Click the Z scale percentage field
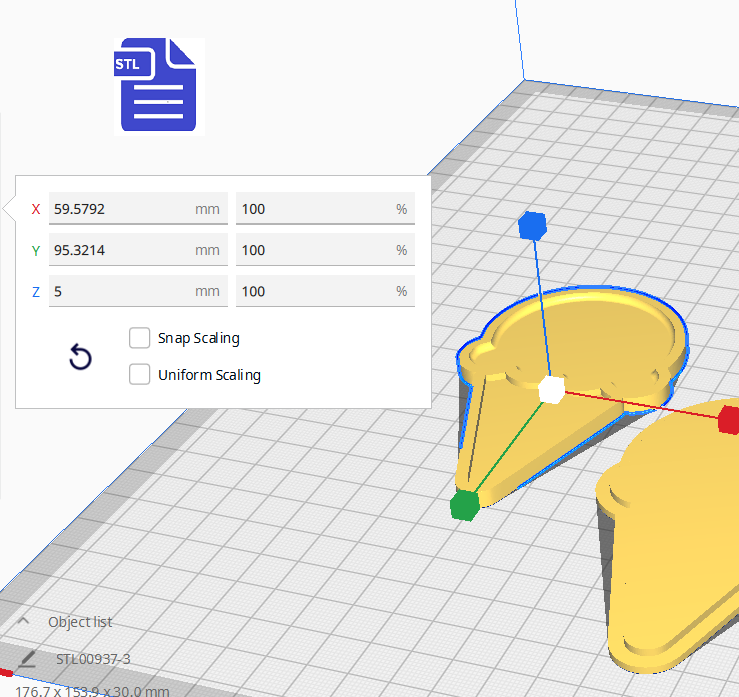739x697 pixels. coord(315,291)
